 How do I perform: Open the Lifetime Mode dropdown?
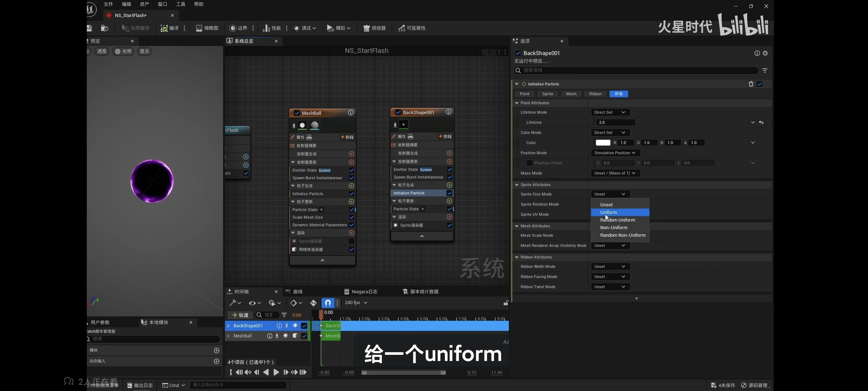[610, 112]
